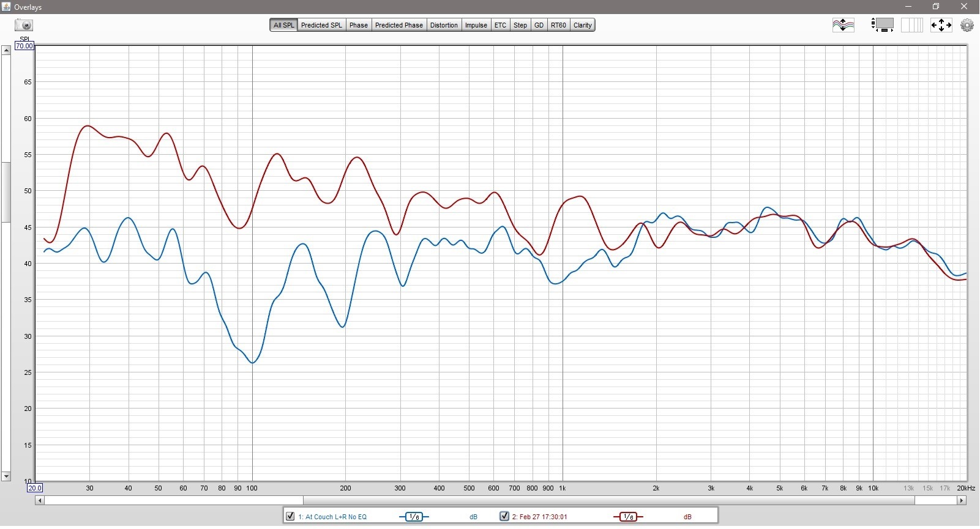Click the 20.0 frequency start field
Image resolution: width=980 pixels, height=529 pixels.
(35, 488)
